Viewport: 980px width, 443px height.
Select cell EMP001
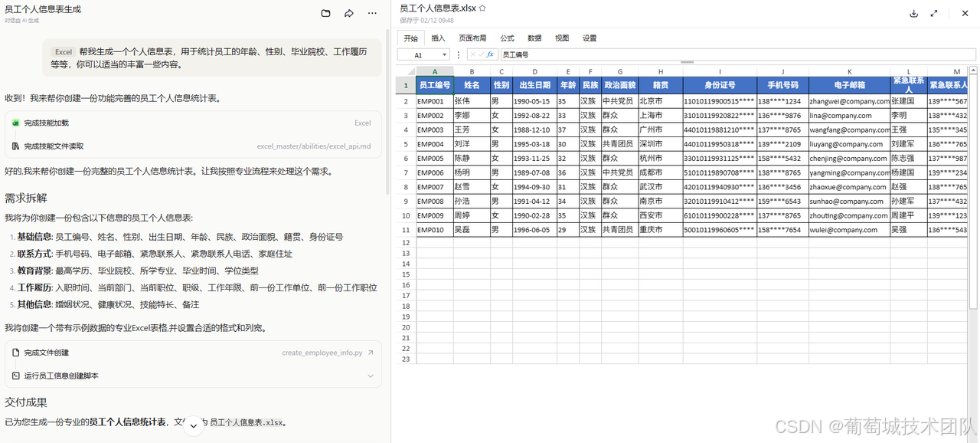tap(434, 101)
